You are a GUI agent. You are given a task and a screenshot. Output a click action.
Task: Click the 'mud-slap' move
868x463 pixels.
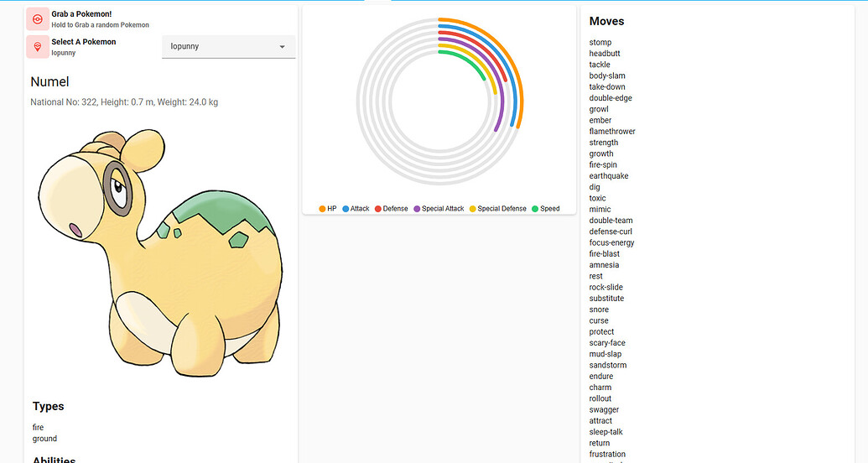[x=605, y=354]
